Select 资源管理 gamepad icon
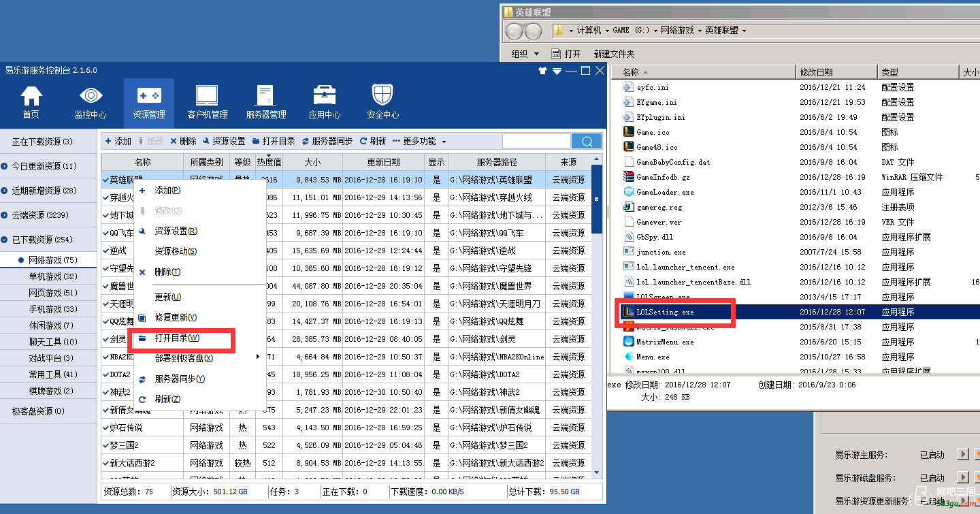The height and width of the screenshot is (514, 980). (x=149, y=102)
